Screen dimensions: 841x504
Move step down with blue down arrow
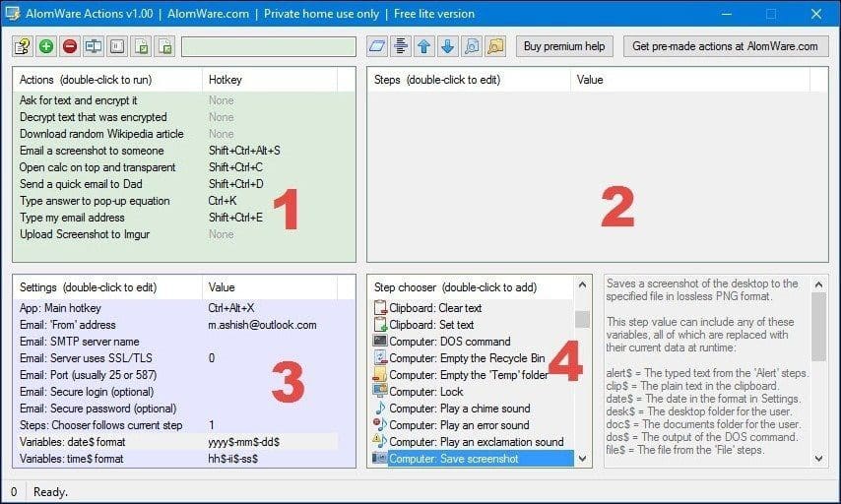448,46
